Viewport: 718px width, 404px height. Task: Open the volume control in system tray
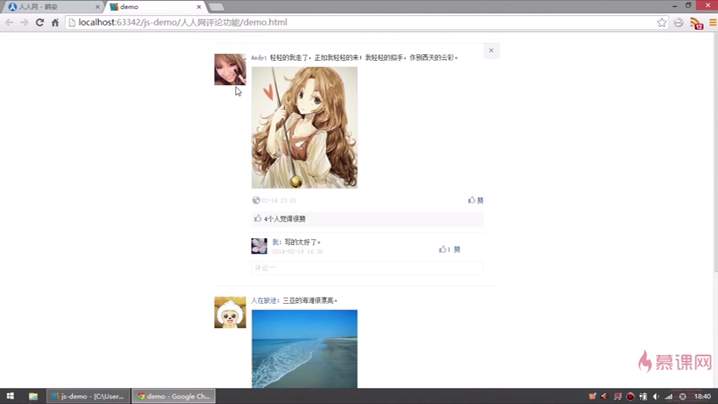[x=656, y=396]
